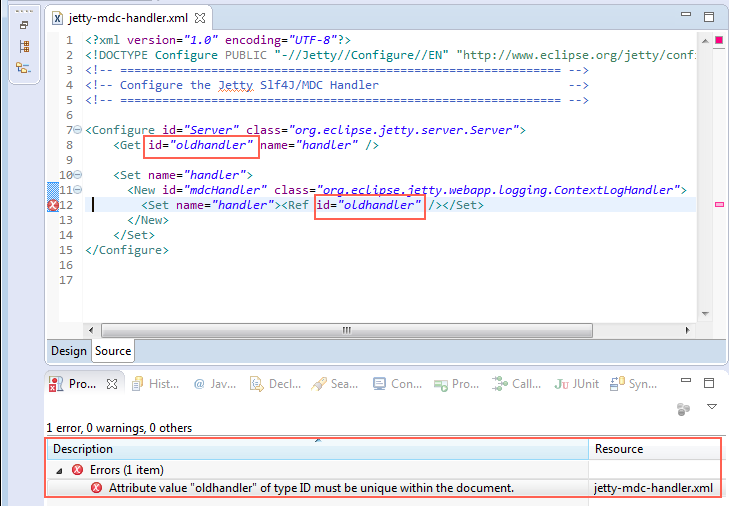The image size is (729, 506).
Task: Open the Search view tab
Action: [335, 384]
